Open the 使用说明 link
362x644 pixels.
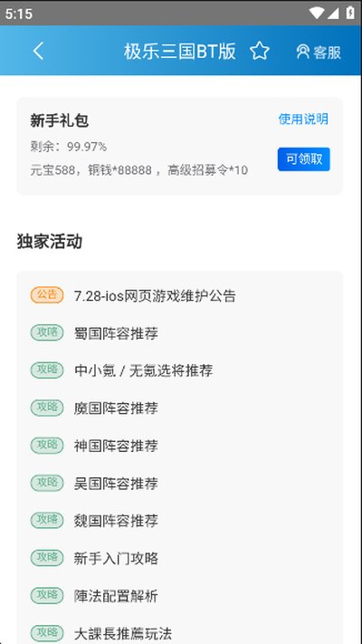pyautogui.click(x=303, y=119)
